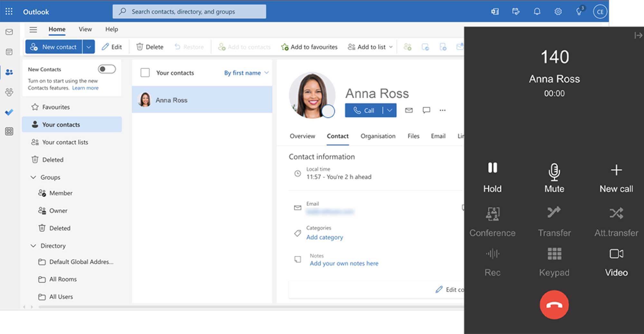Click the New call plus icon

[616, 170]
